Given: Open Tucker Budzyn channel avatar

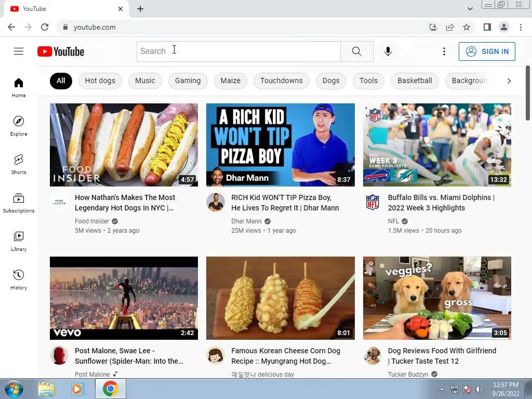Looking at the screenshot, I should 372,355.
